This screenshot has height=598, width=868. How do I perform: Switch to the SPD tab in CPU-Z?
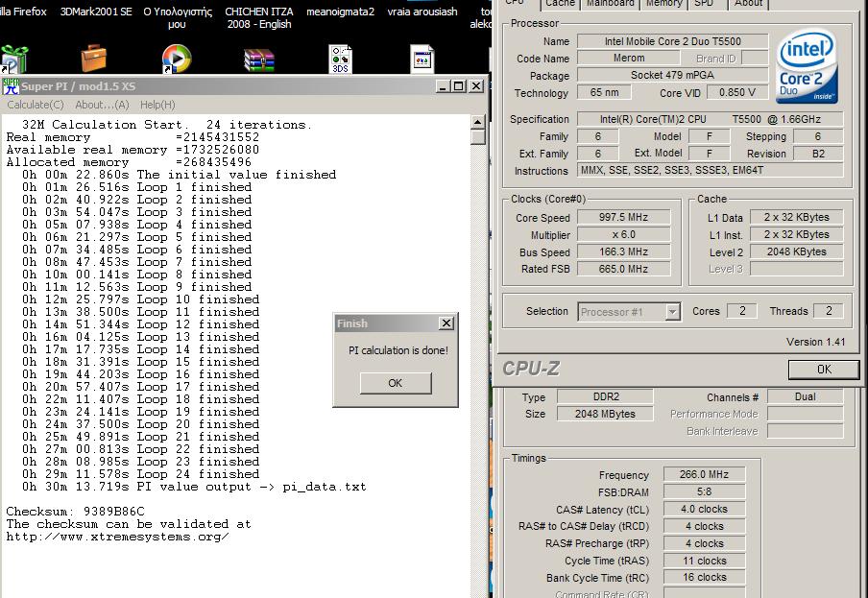click(x=704, y=3)
